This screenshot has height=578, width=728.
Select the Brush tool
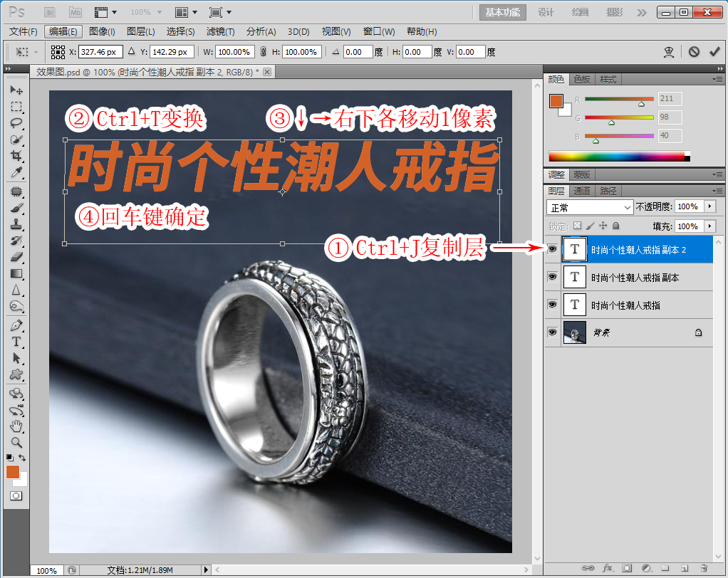[16, 208]
